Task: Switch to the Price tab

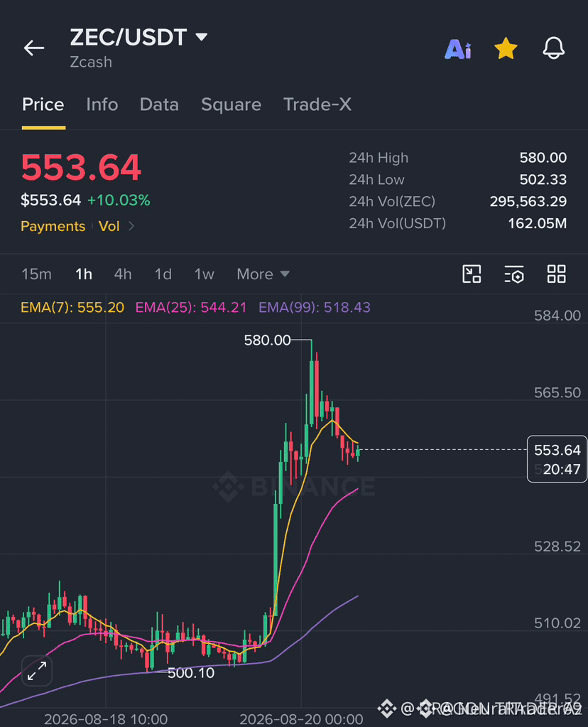Action: click(43, 104)
